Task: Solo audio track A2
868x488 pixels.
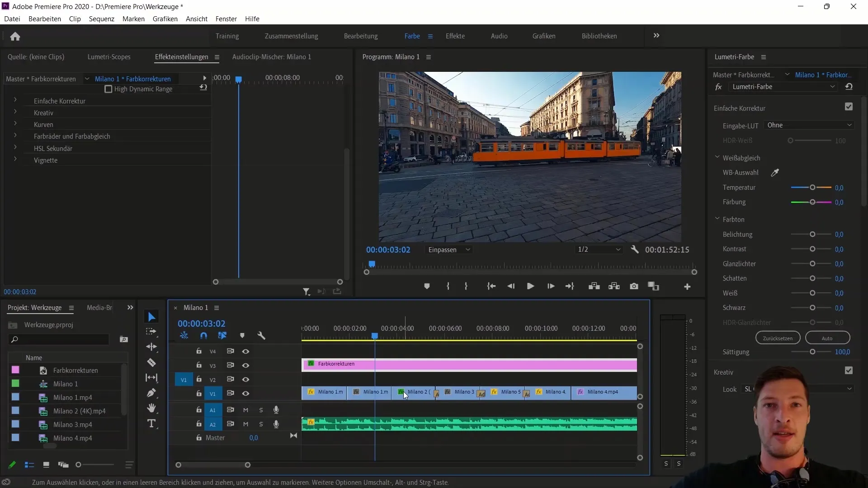Action: pos(261,424)
